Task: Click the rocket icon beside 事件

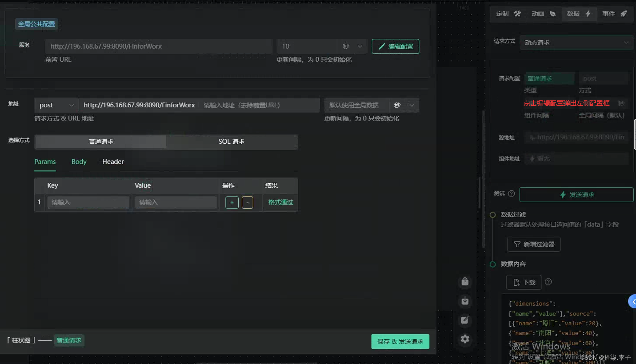Action: (623, 14)
